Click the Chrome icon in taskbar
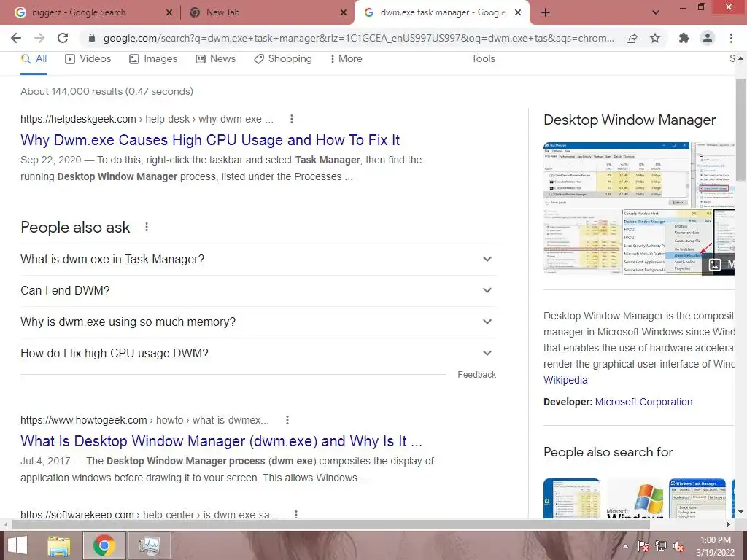 coord(104,545)
